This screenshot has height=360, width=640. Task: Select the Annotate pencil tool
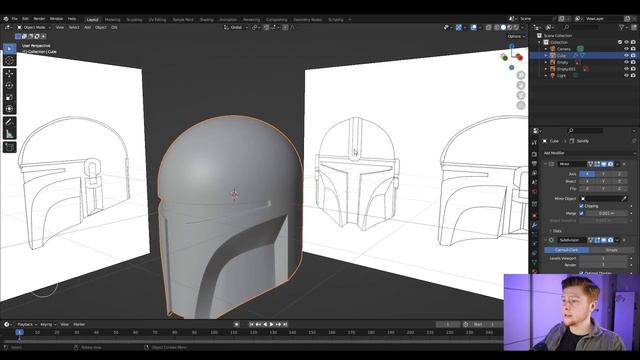pyautogui.click(x=9, y=122)
